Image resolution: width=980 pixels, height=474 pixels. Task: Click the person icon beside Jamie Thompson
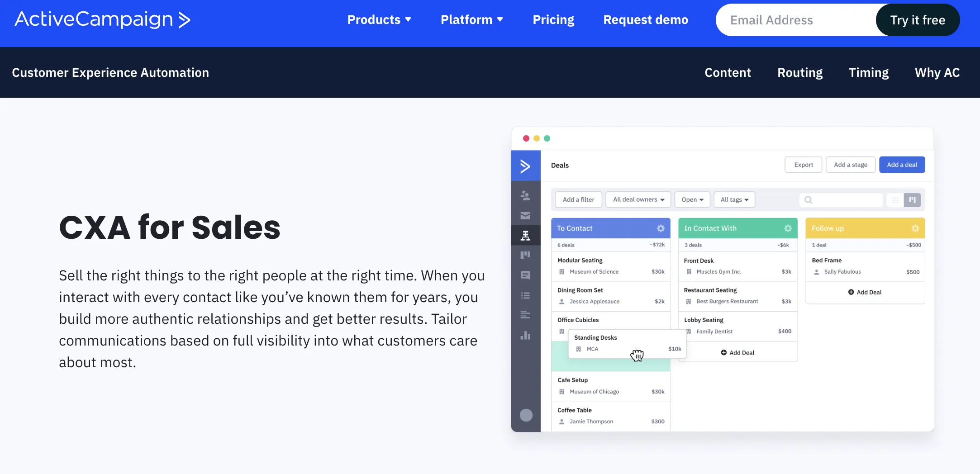point(561,422)
